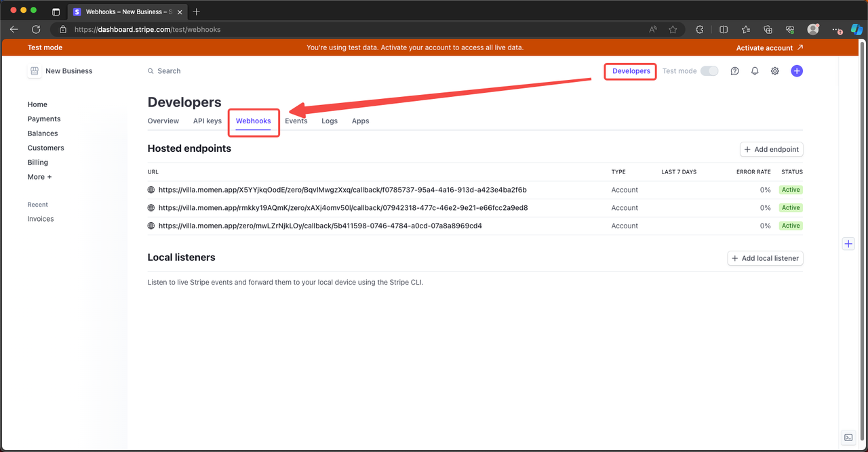
Task: Click the ERROR RATE column header
Action: (x=753, y=172)
